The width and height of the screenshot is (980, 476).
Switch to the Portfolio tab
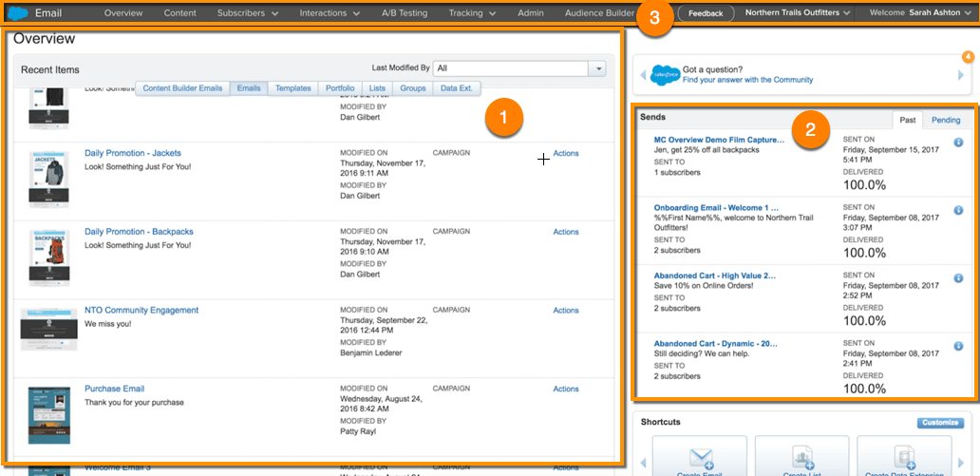click(x=340, y=88)
